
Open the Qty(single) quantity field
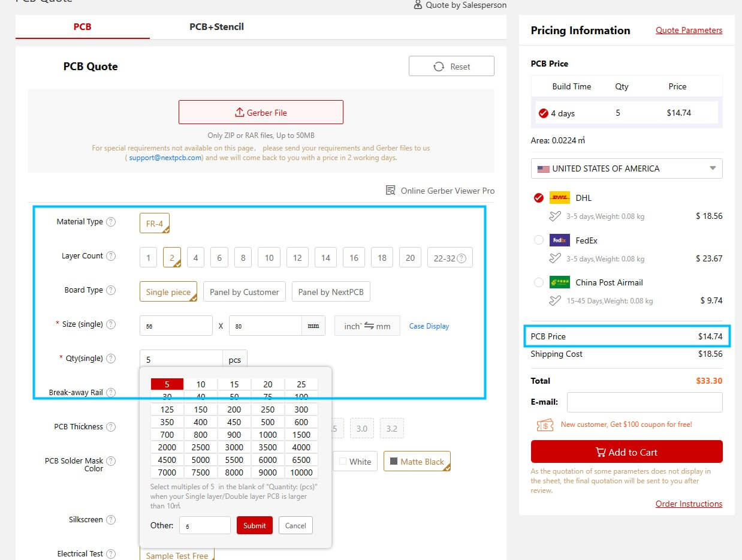pyautogui.click(x=181, y=360)
